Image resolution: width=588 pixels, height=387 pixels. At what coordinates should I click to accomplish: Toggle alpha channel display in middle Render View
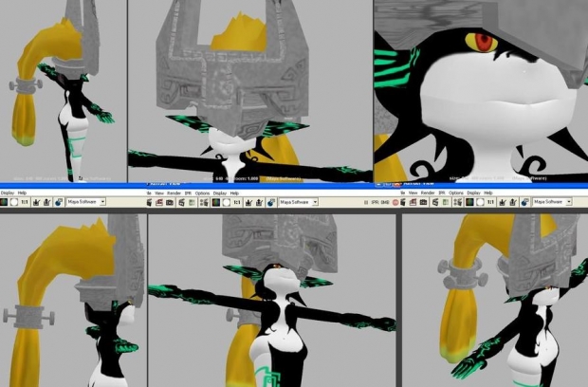pos(227,202)
